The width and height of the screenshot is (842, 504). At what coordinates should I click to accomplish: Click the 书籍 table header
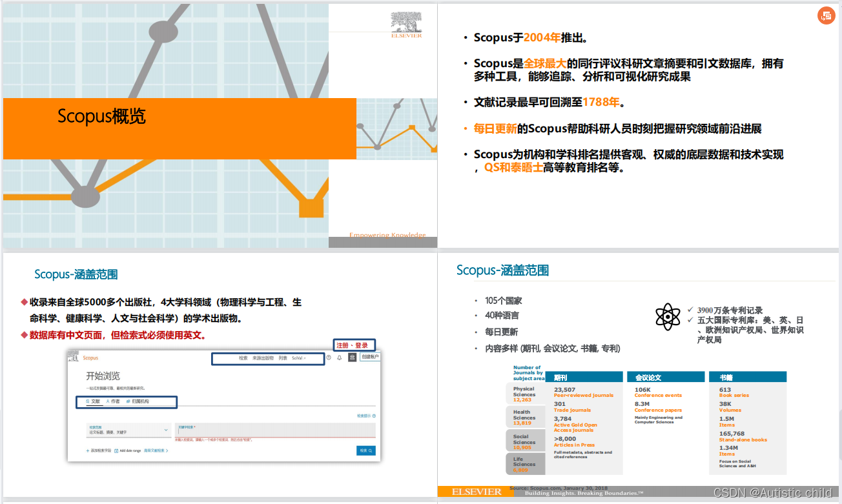(x=748, y=377)
